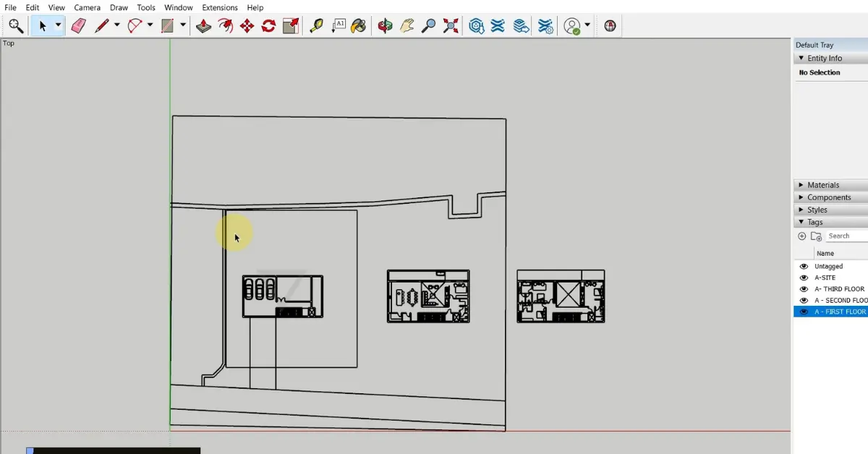
Task: Activate the Orbit tool
Action: pos(385,25)
